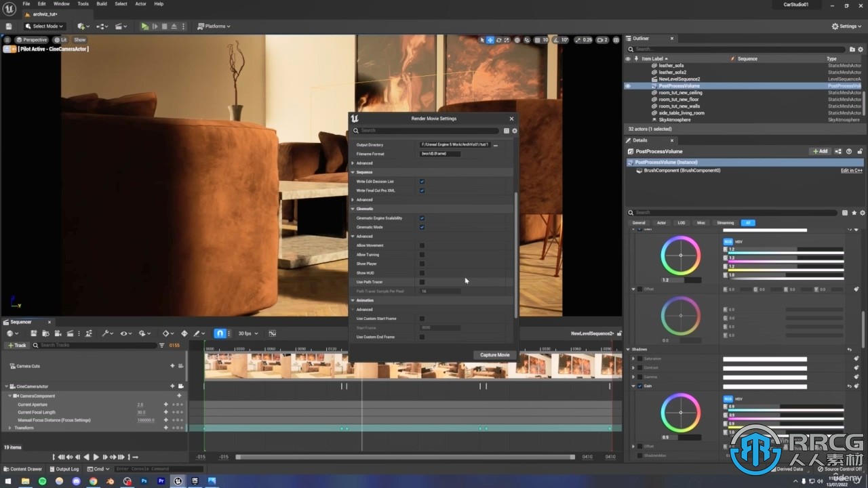Viewport: 868px width, 488px height.
Task: Expand the Transform track in Sequencer
Action: (9, 428)
